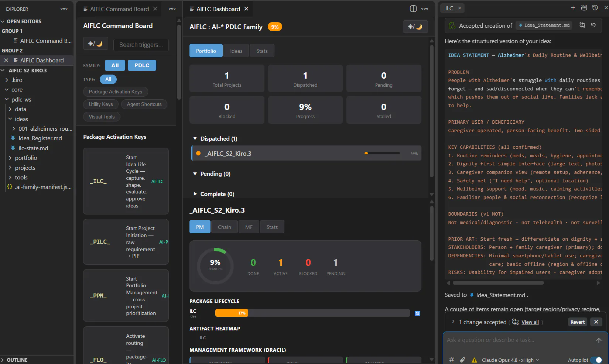Screen dimensions: 609x364
Task: Open the Idea_Statement.md saved link
Action: (500, 295)
